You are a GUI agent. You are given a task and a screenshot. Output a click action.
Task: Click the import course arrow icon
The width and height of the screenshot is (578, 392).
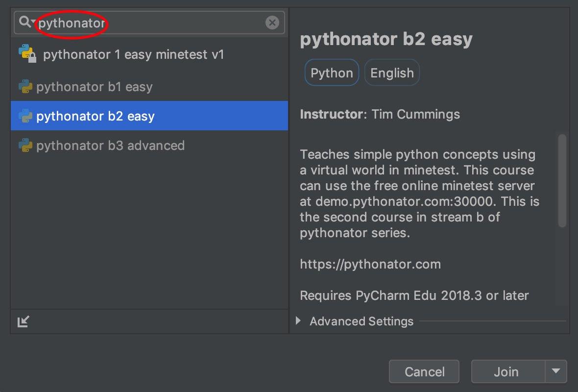point(23,321)
